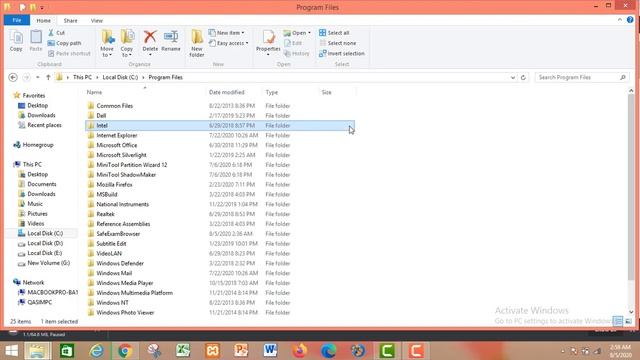
Task: Open the Windows Start button
Action: tap(11, 351)
